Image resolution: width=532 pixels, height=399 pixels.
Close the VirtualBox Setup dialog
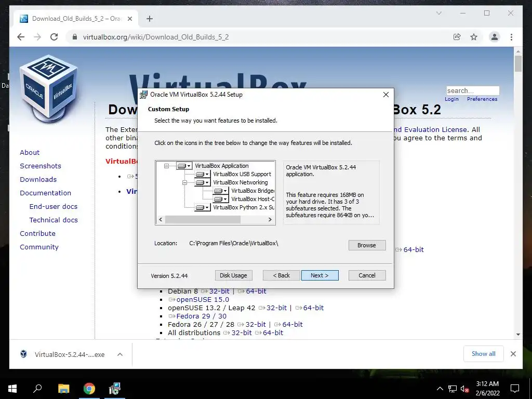386,95
